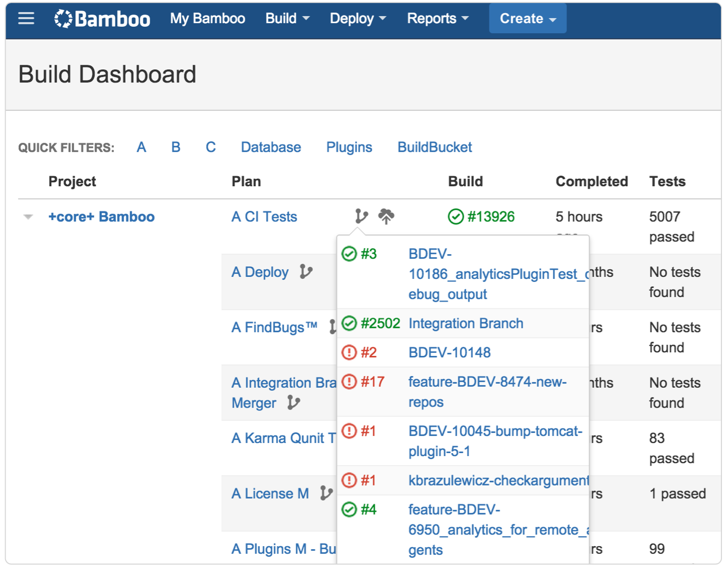Screen dimensions: 728x570
Task: Click the Project column header
Action: click(72, 181)
